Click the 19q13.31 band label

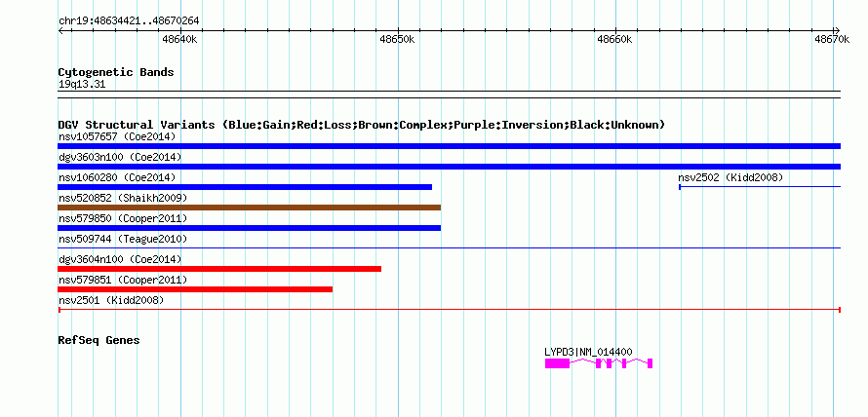(82, 85)
